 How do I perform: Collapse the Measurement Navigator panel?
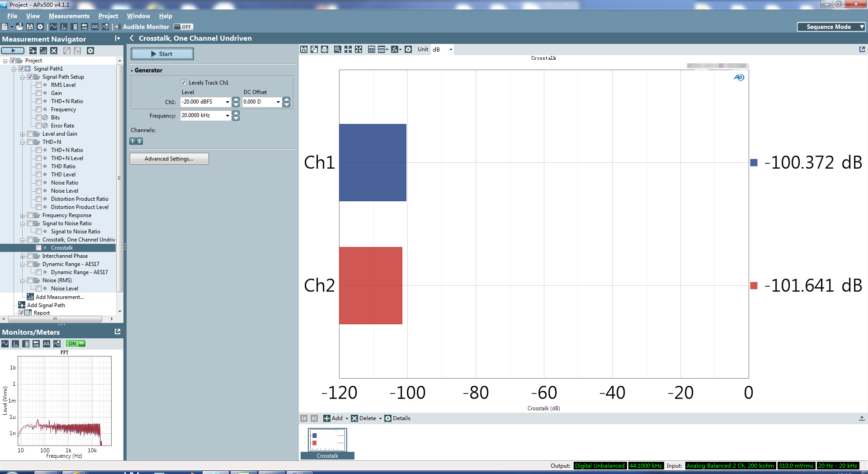[118, 38]
